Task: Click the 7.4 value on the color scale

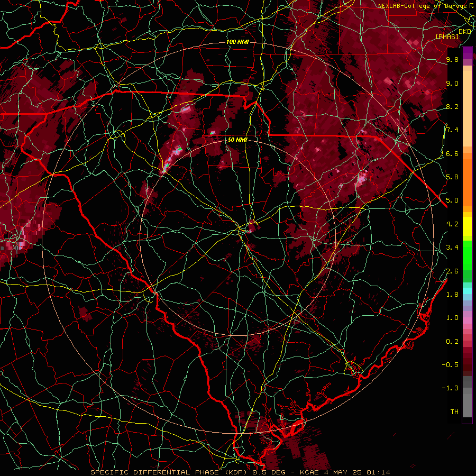Action: [x=452, y=130]
